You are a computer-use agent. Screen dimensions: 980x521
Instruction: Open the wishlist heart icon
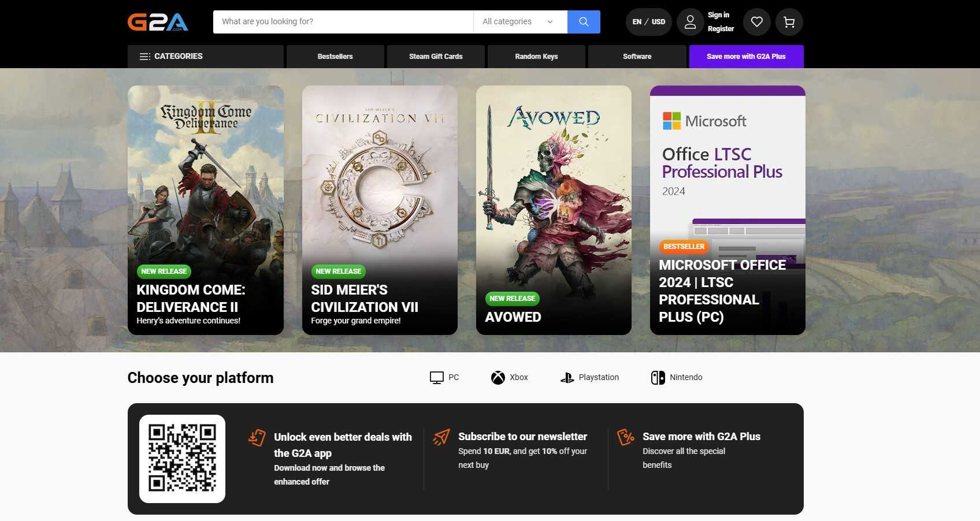click(x=756, y=22)
